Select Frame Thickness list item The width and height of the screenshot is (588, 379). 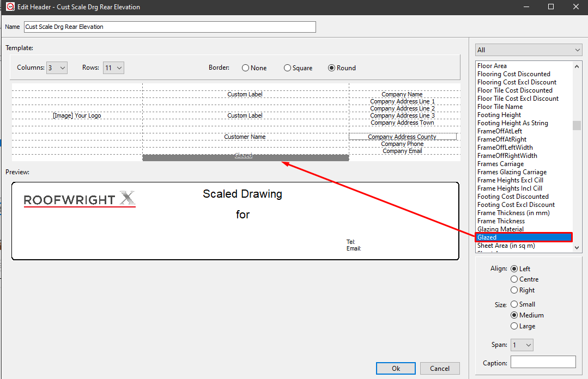[501, 221]
